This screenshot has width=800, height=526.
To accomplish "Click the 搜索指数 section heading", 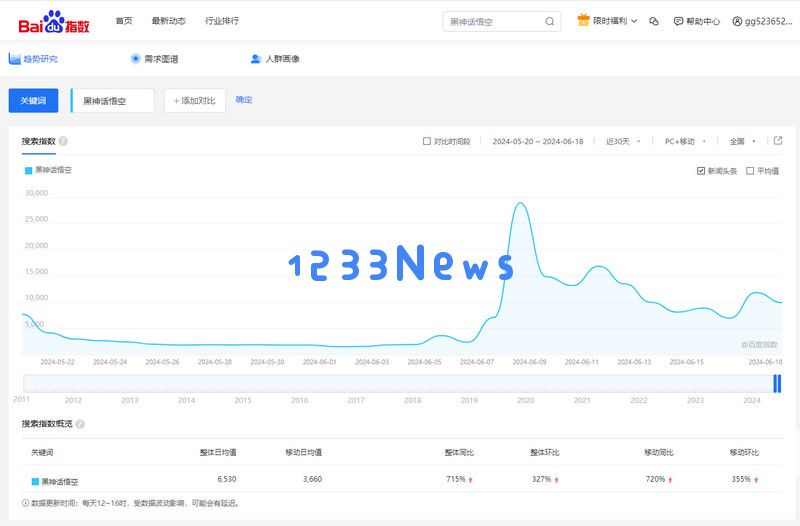I will (38, 141).
